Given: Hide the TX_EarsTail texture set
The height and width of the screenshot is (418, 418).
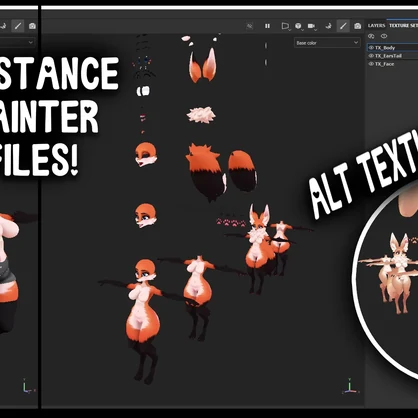Looking at the screenshot, I should click(371, 56).
